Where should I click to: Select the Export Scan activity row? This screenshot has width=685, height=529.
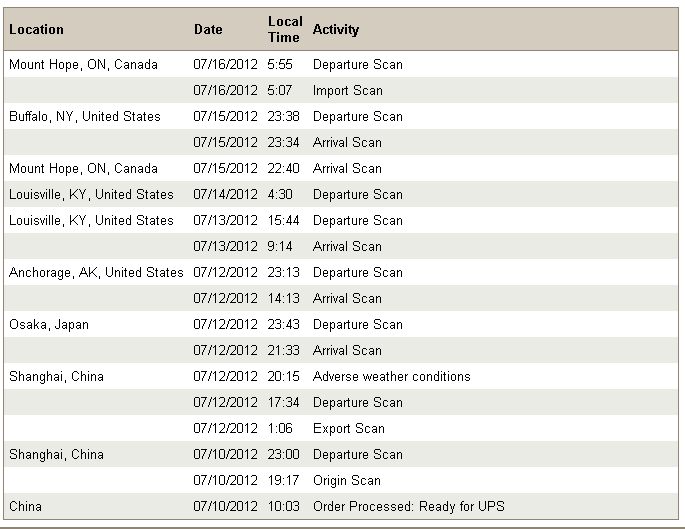click(341, 428)
